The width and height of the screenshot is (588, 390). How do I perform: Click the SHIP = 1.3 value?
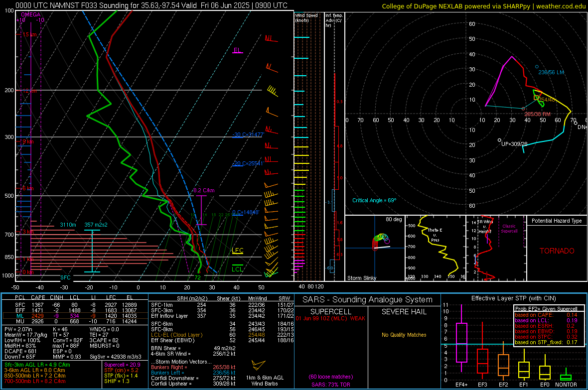[117, 381]
